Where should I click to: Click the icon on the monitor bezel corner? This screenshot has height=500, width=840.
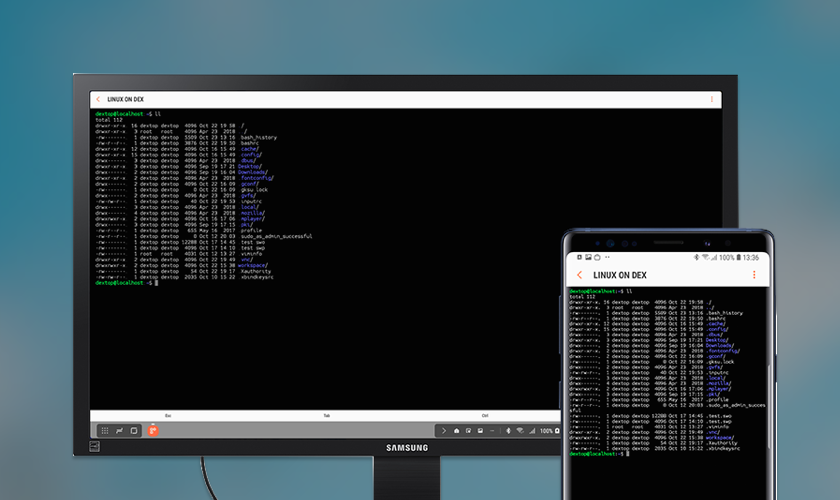[94, 446]
